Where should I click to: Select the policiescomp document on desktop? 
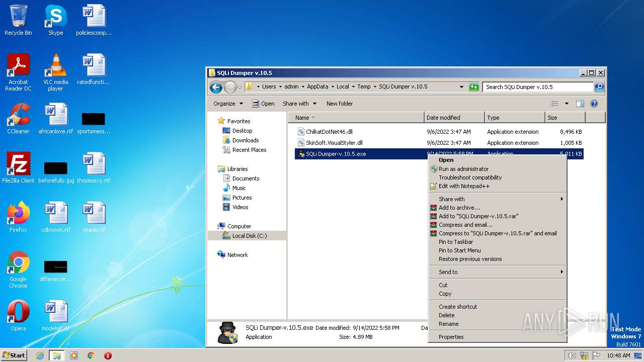click(x=94, y=20)
